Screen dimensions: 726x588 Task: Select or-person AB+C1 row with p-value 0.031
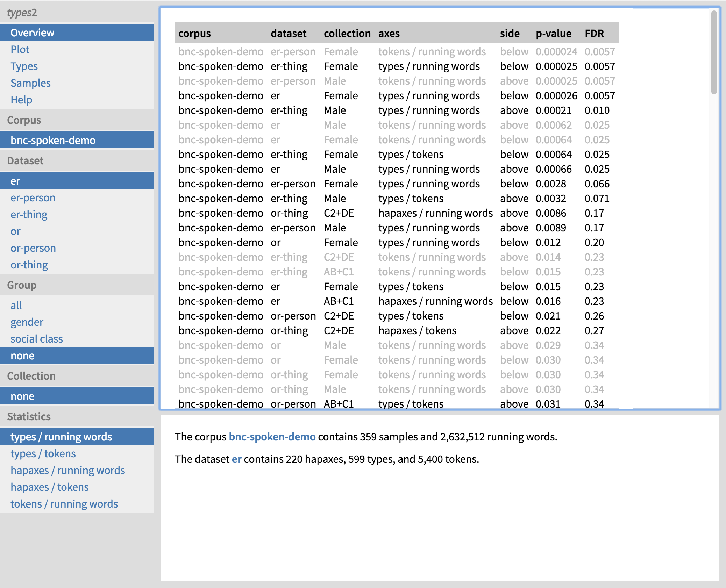tap(397, 404)
